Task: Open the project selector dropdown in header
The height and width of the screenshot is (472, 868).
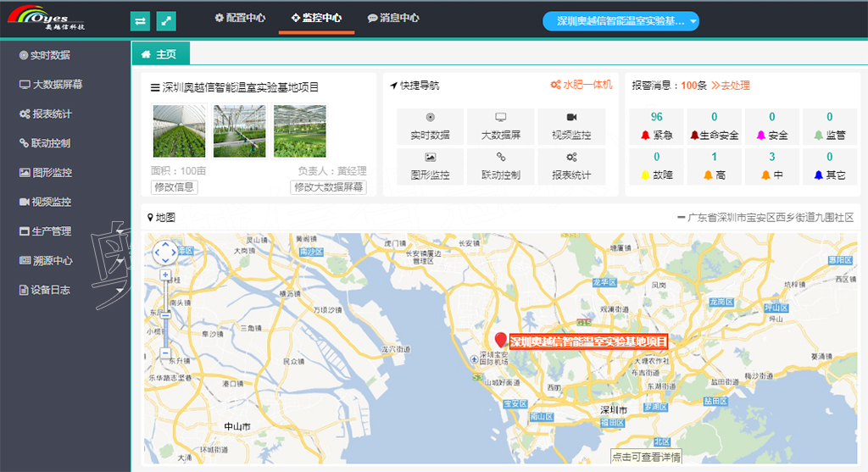Action: 620,21
